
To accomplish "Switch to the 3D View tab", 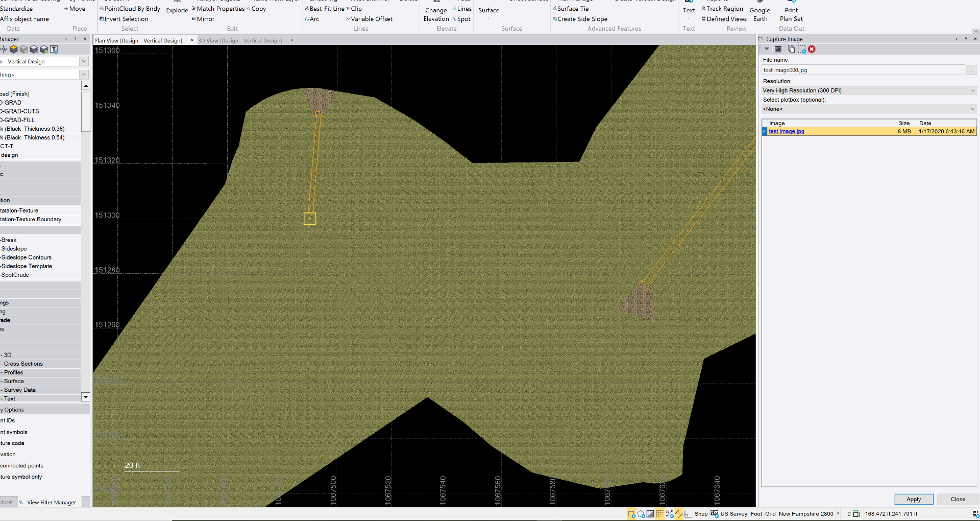I will (239, 40).
